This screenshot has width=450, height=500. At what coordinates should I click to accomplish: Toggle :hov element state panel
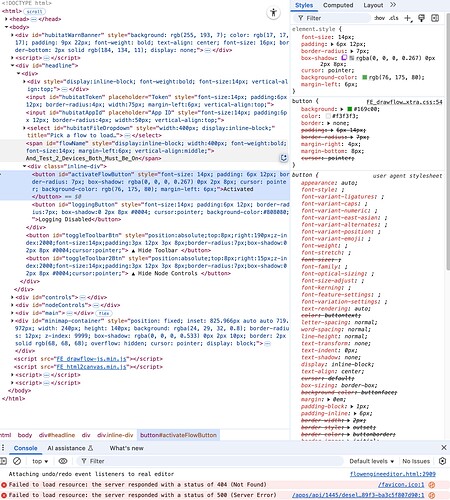coord(379,18)
